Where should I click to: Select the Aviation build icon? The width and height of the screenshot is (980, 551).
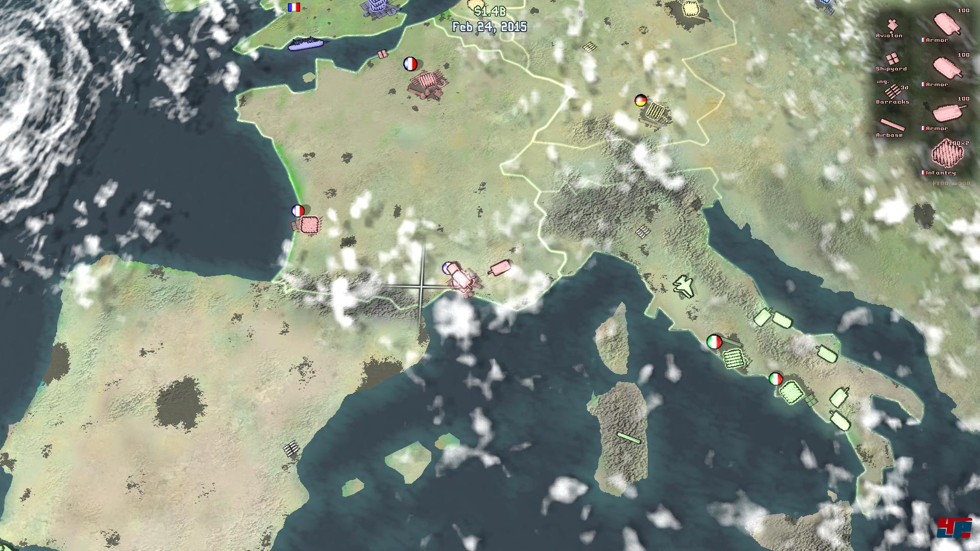[x=892, y=25]
